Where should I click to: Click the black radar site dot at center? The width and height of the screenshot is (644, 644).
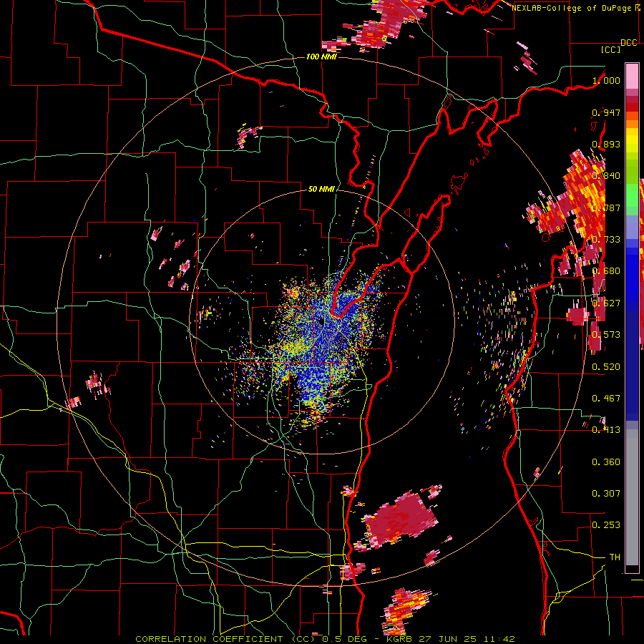tap(321, 321)
